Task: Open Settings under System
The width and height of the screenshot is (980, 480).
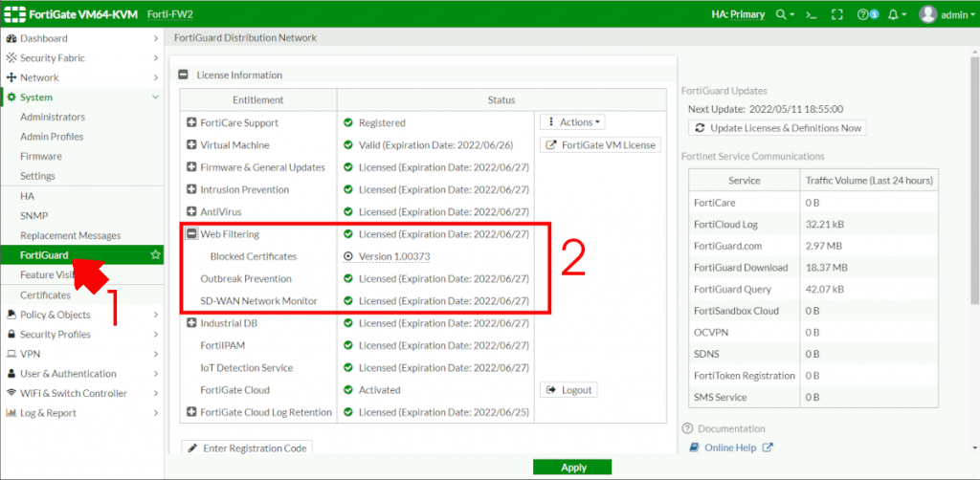Action: click(37, 176)
